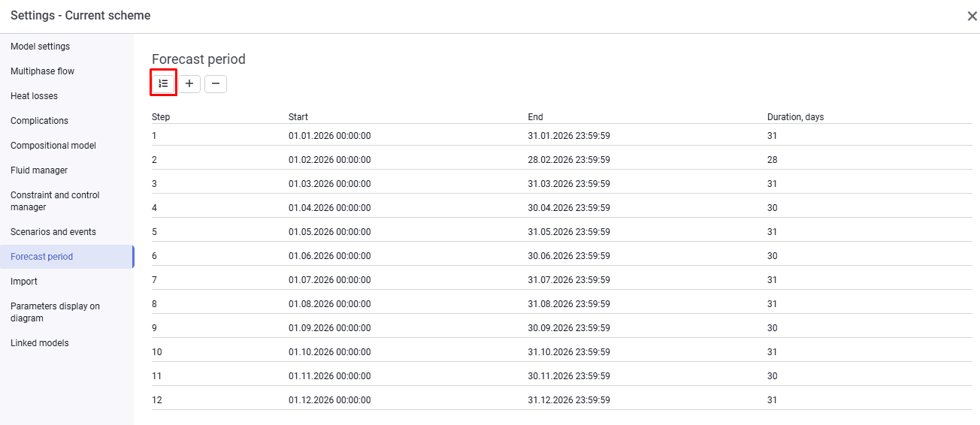Close the Settings dialog

(972, 16)
